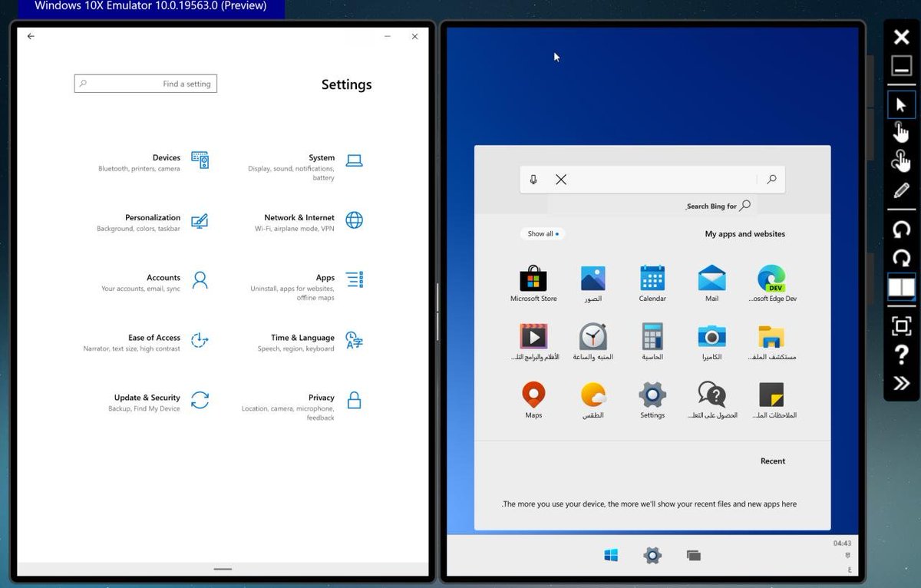This screenshot has height=588, width=921.
Task: Open Time & Language settings
Action: 310,342
